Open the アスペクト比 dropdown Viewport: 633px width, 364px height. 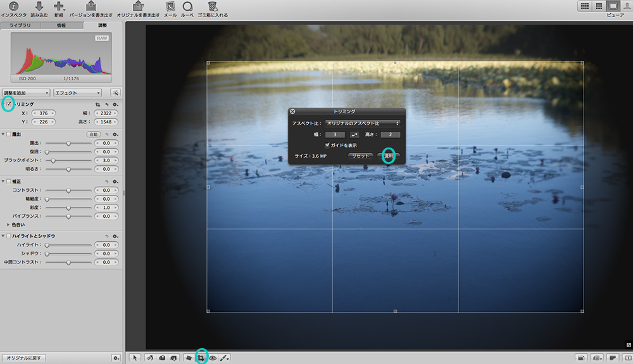[x=363, y=123]
